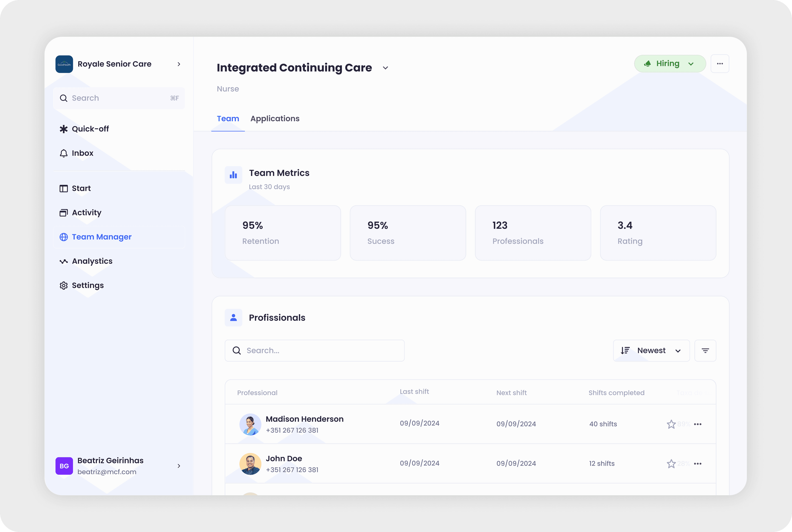Open the Newest sort dropdown
792x532 pixels.
pos(651,350)
